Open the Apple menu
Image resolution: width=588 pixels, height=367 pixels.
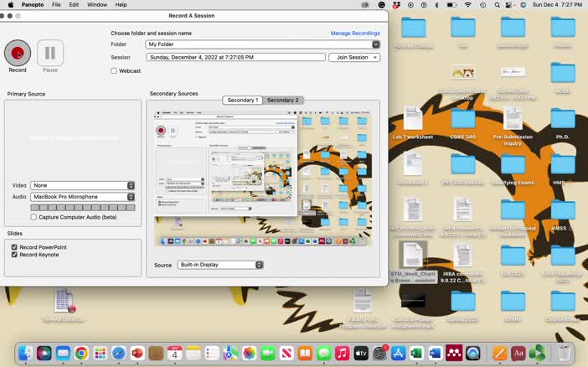tap(11, 5)
